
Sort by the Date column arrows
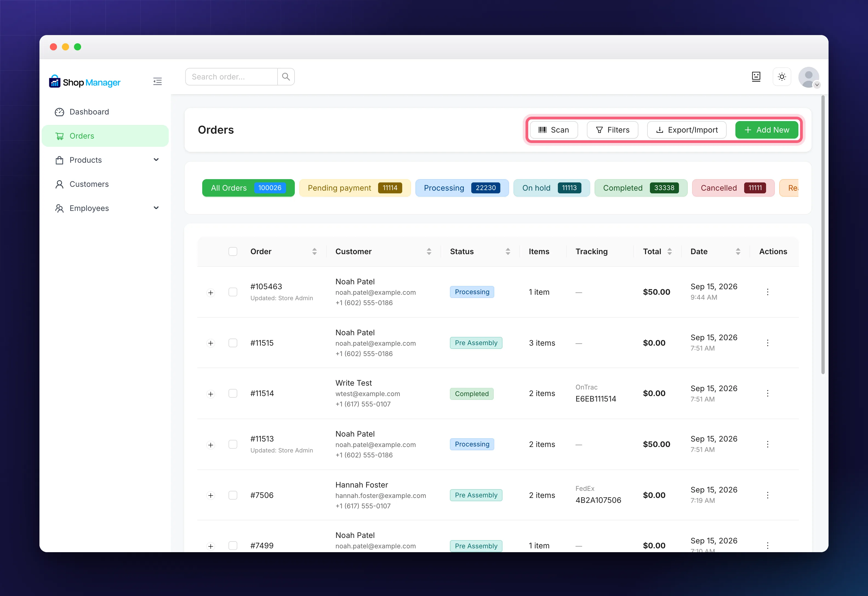(738, 252)
